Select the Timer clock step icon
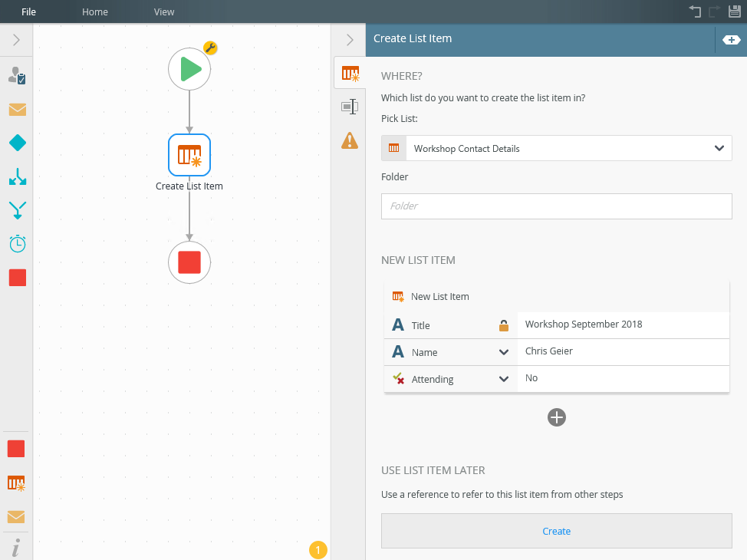Viewport: 747px width, 560px height. coord(17,244)
